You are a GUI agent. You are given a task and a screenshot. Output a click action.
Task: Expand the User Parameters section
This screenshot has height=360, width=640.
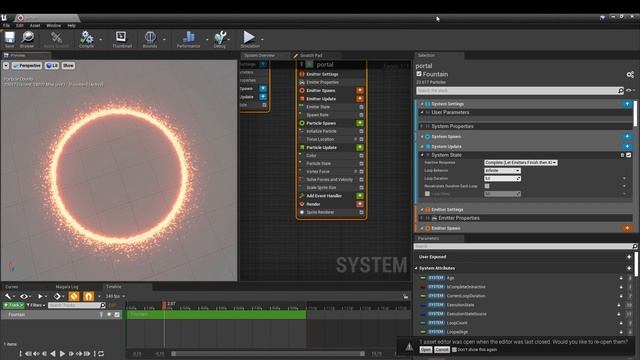click(422, 112)
